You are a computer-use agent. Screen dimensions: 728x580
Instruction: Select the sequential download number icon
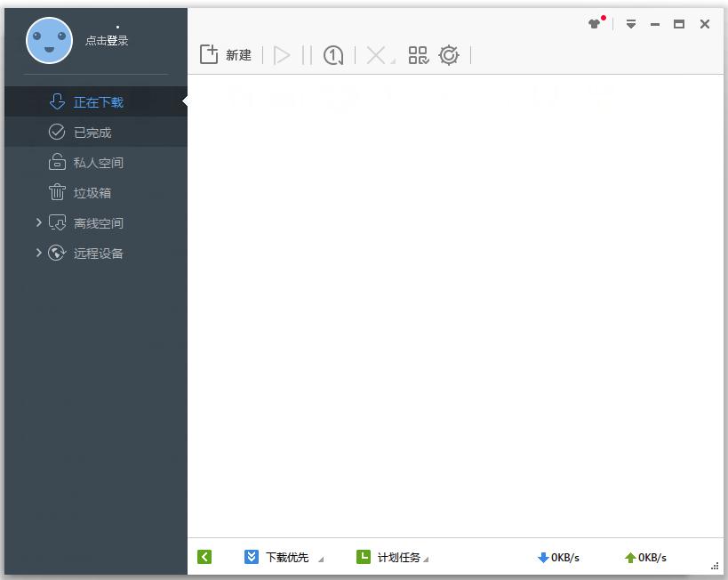(332, 54)
